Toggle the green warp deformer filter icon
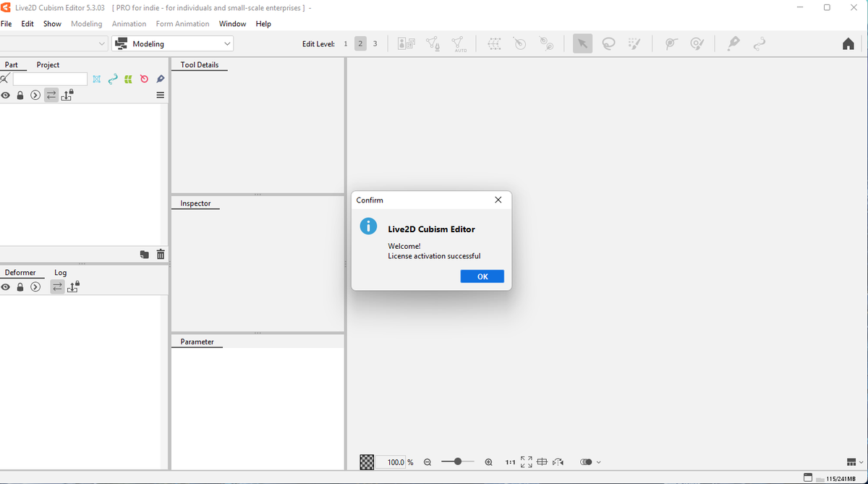Image resolution: width=868 pixels, height=484 pixels. click(128, 79)
